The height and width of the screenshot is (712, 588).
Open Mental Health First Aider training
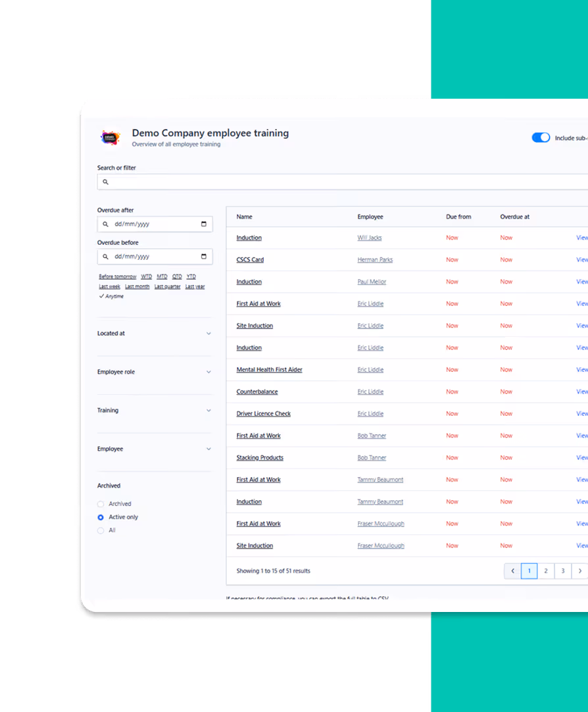coord(269,370)
